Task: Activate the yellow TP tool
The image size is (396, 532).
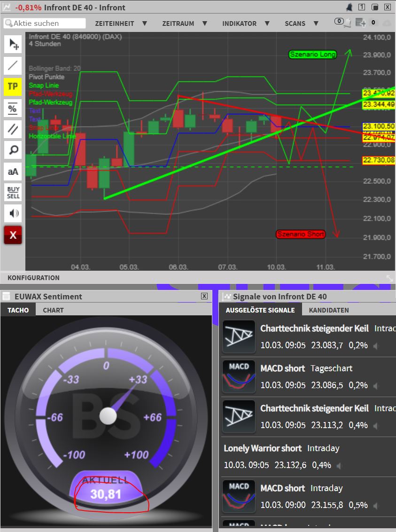Action: [x=13, y=86]
